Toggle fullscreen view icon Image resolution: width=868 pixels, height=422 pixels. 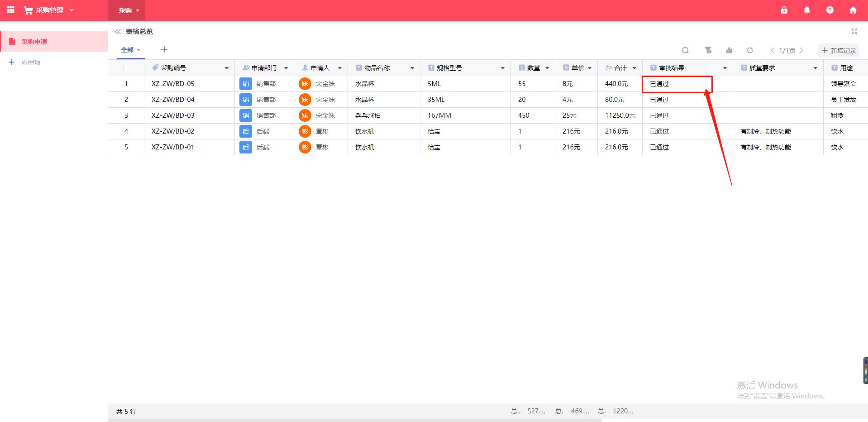(854, 31)
